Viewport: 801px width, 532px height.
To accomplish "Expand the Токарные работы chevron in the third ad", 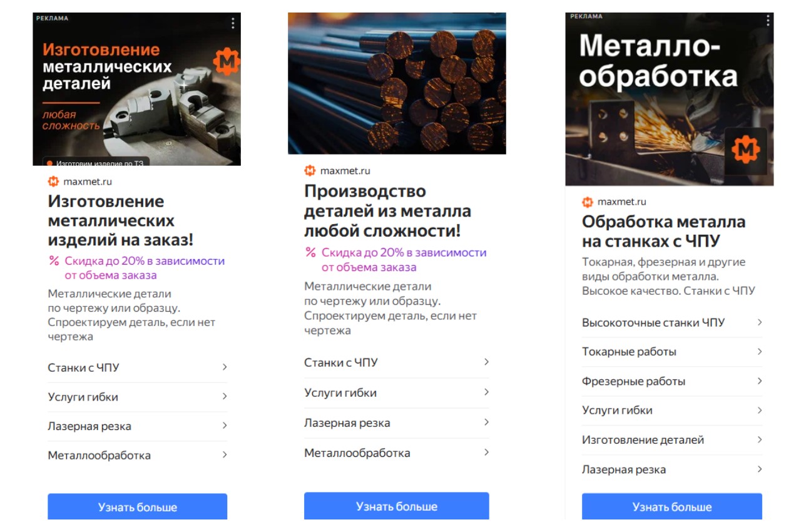I will (x=760, y=352).
